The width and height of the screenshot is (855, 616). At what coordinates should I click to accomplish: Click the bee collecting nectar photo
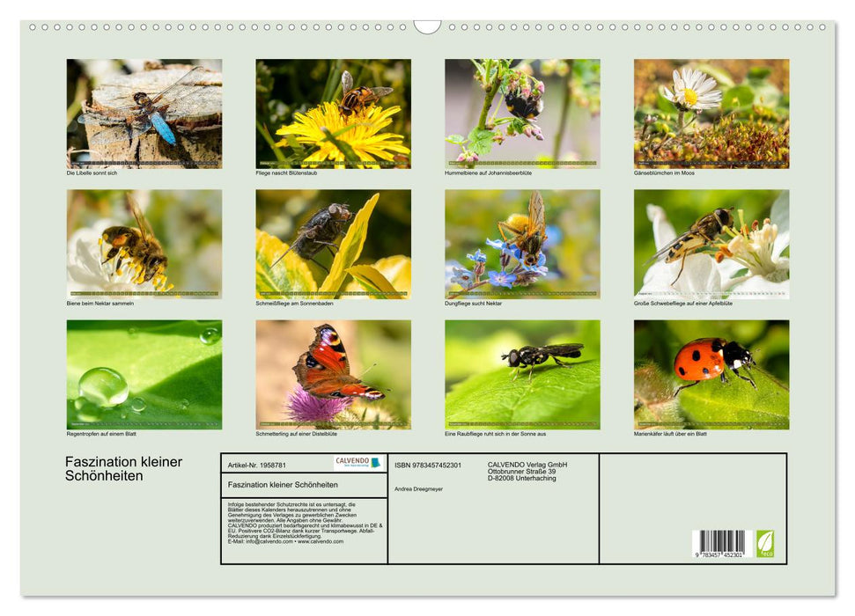(x=144, y=244)
